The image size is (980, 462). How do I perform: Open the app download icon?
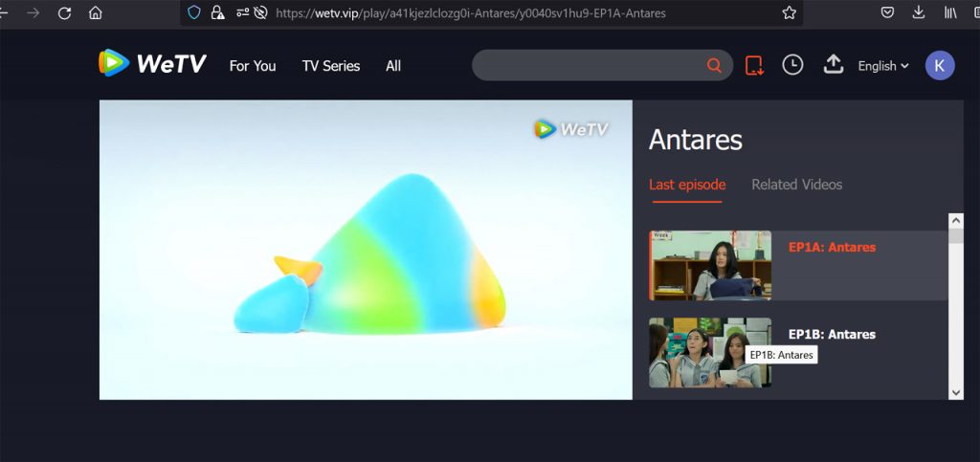(x=754, y=65)
